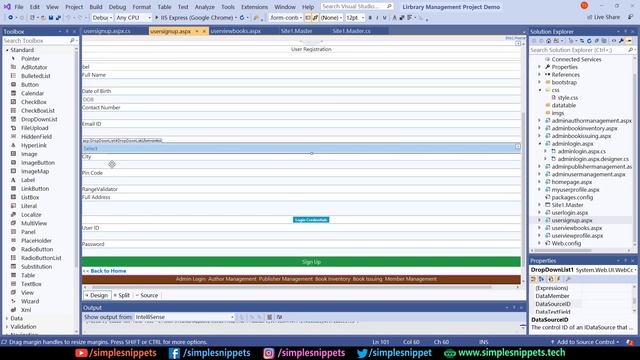This screenshot has width=640, height=360.
Task: Select the HyperLink control in the Toolbox
Action: click(33, 145)
